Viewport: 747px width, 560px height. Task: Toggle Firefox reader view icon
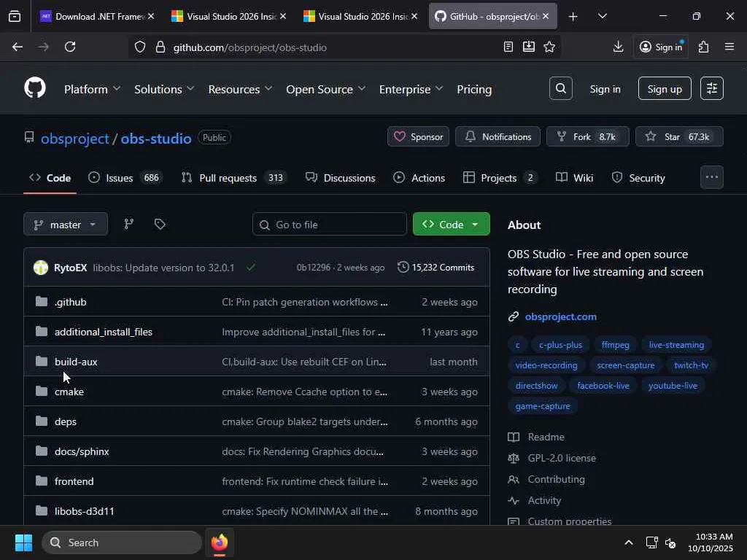pyautogui.click(x=508, y=47)
